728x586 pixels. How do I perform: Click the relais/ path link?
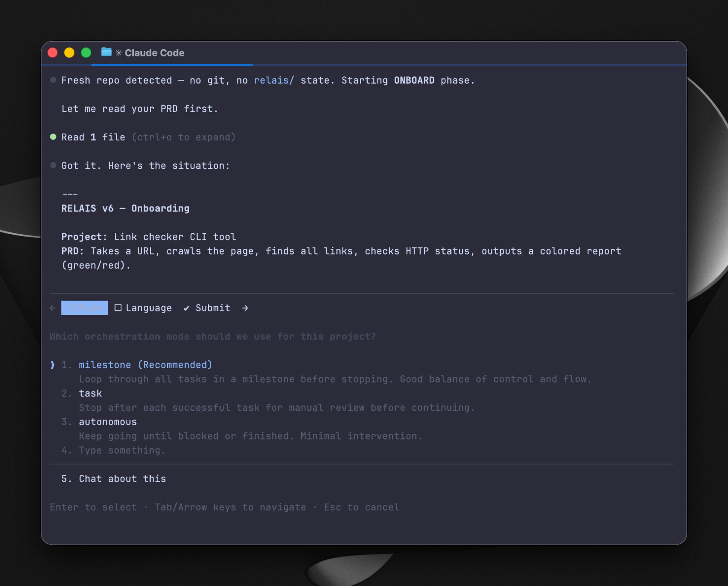(x=274, y=80)
